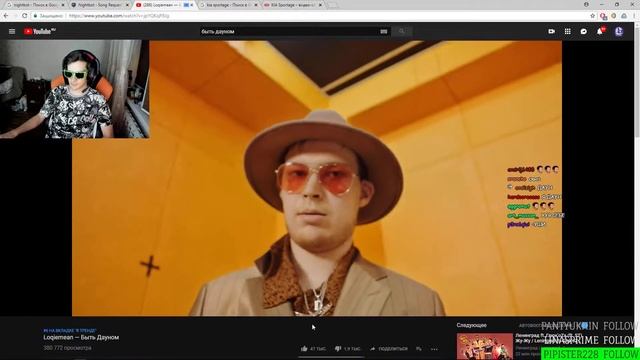Bookmark the page with the star icon
The width and height of the screenshot is (640, 360).
tap(592, 16)
